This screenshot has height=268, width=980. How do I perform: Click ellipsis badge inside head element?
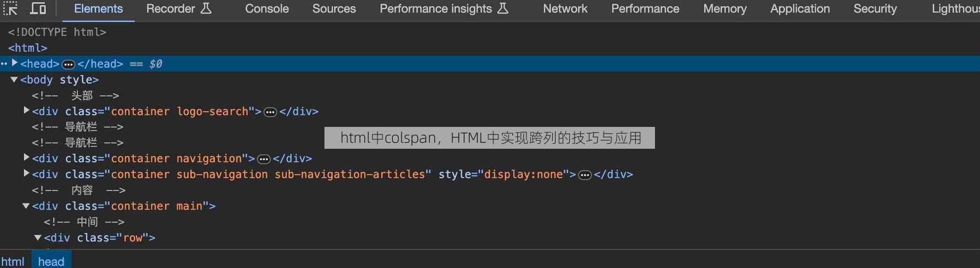pos(68,65)
